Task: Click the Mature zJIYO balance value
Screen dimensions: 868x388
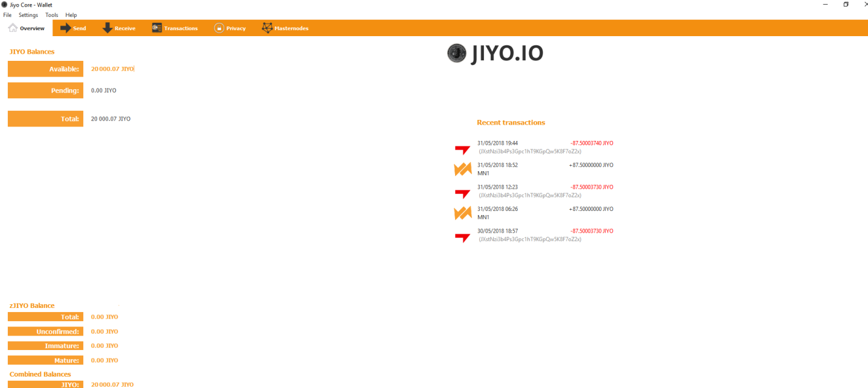Action: click(104, 360)
